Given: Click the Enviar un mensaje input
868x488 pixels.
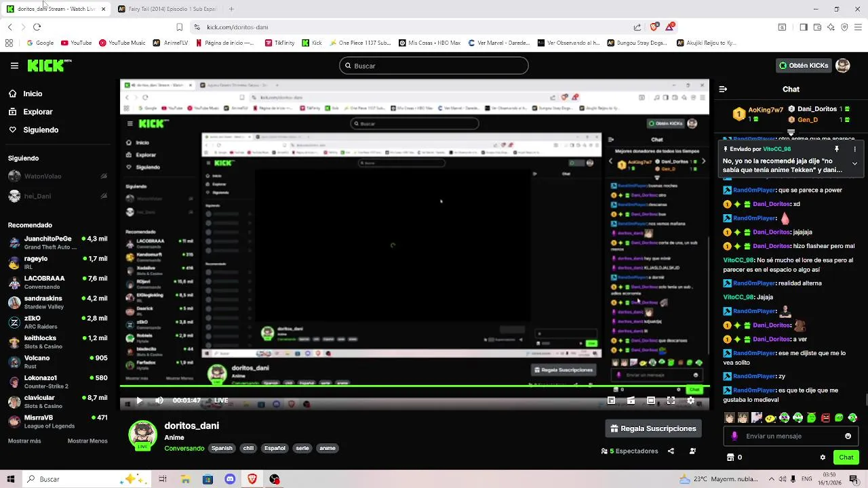Looking at the screenshot, I should (791, 436).
